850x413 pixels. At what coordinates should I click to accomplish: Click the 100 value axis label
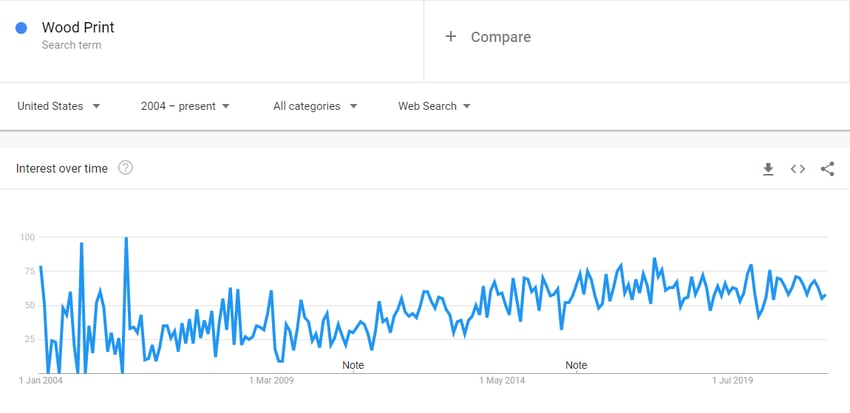[27, 237]
